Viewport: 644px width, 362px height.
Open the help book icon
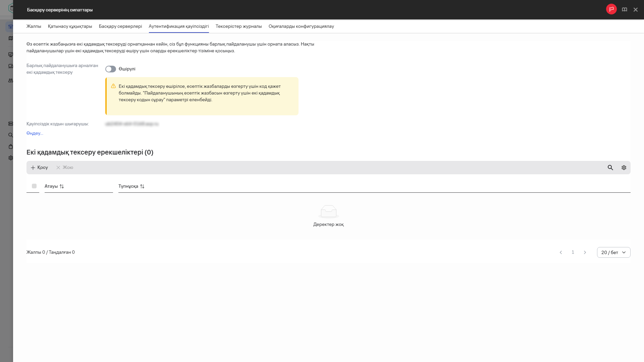tap(624, 10)
